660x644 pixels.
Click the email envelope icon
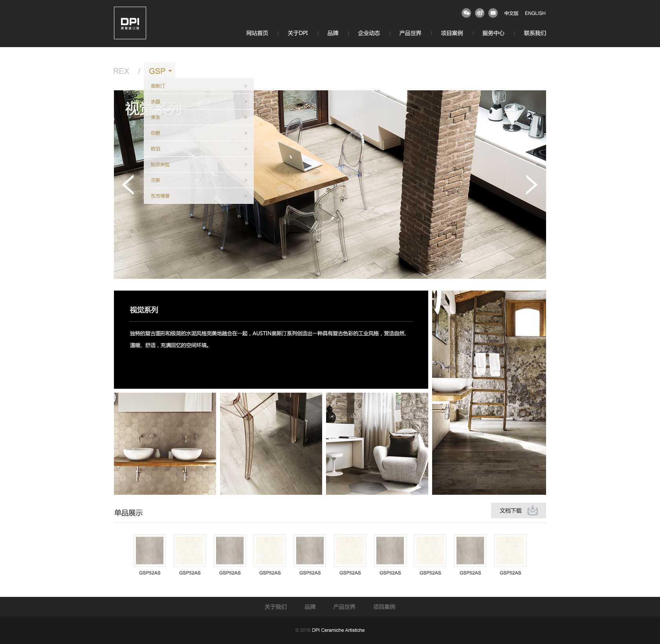click(x=493, y=13)
